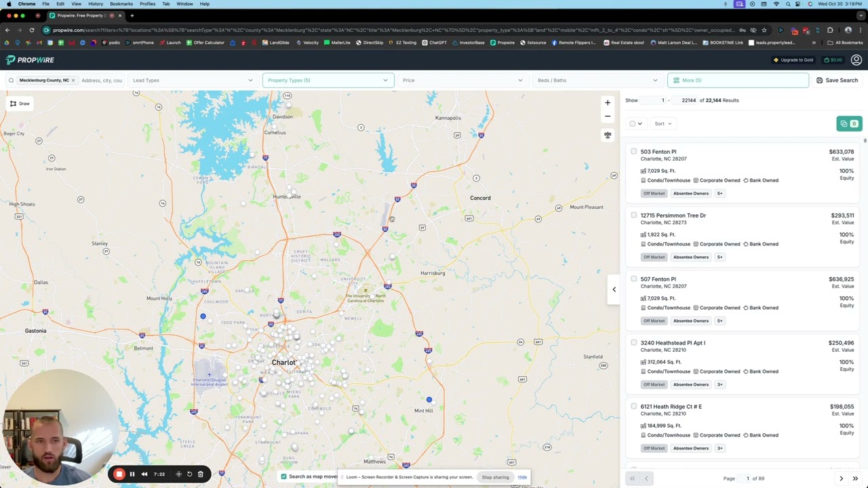Remove Mecklenburg County location chip
Viewport: 868px width, 488px height.
(73, 80)
